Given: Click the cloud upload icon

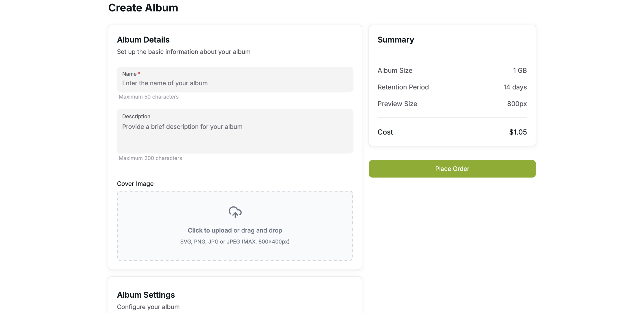Looking at the screenshot, I should [235, 212].
